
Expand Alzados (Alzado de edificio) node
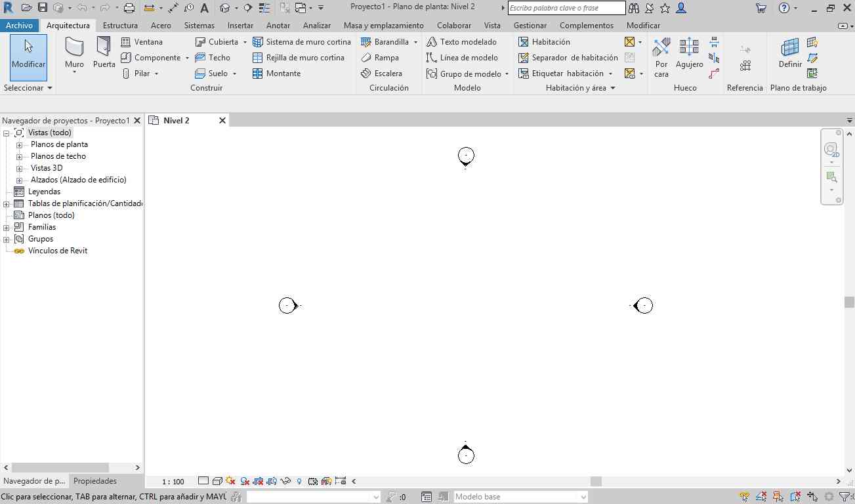click(20, 180)
